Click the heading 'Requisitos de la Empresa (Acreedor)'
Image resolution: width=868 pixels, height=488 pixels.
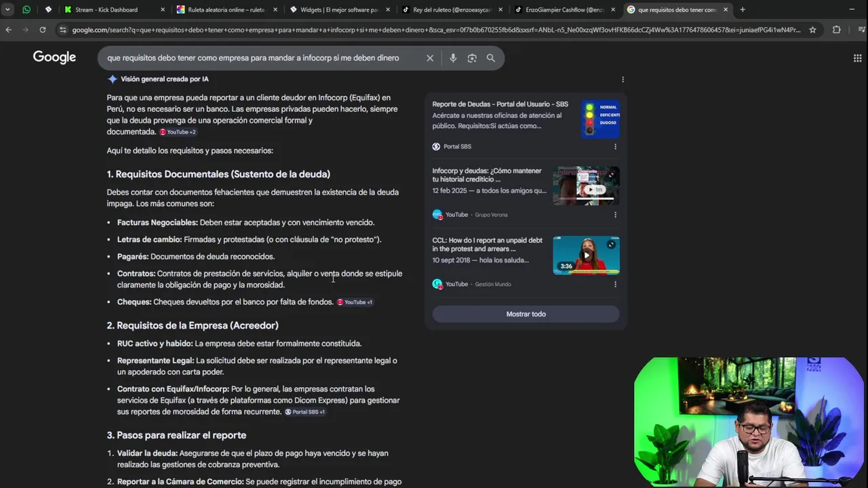(x=197, y=325)
